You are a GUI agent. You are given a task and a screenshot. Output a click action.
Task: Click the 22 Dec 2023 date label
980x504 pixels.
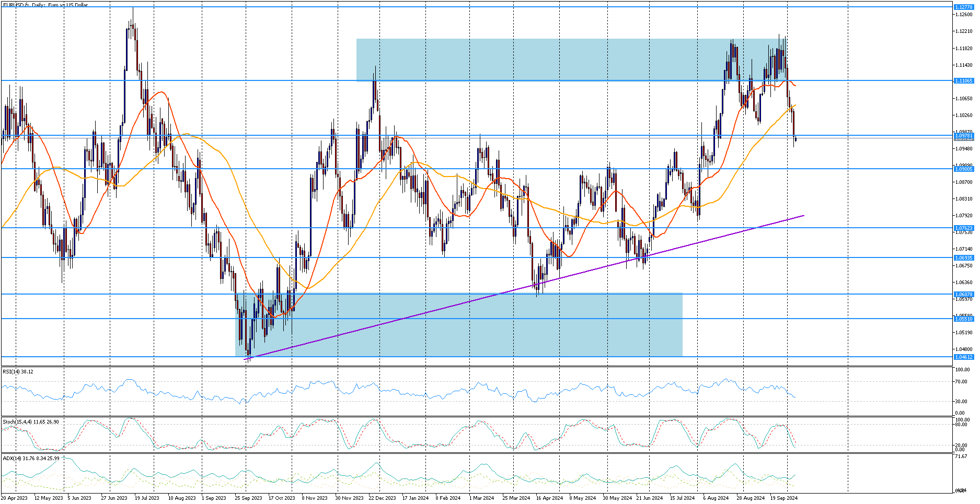pos(383,498)
